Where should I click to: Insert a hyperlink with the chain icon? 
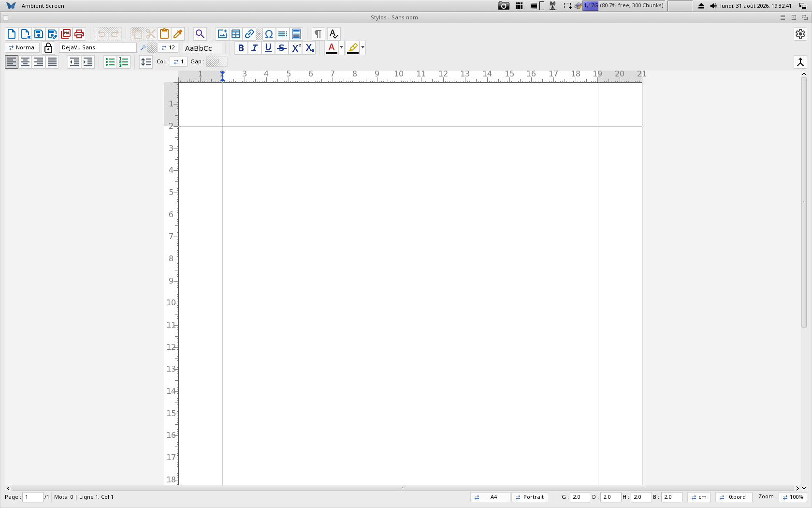[249, 34]
